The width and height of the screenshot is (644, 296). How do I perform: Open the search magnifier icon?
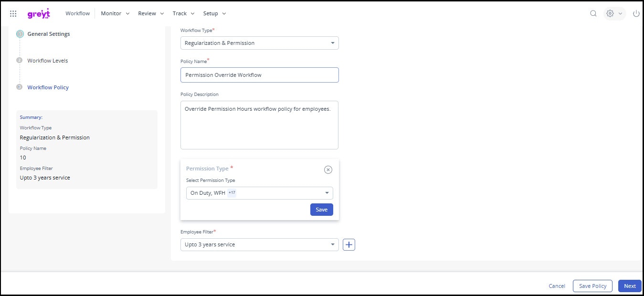coord(593,14)
